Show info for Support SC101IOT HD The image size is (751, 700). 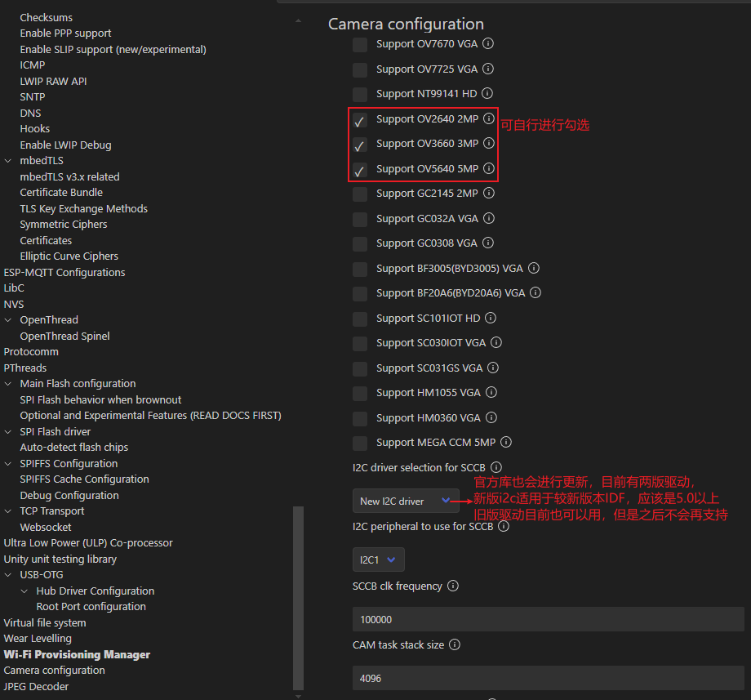coord(491,318)
